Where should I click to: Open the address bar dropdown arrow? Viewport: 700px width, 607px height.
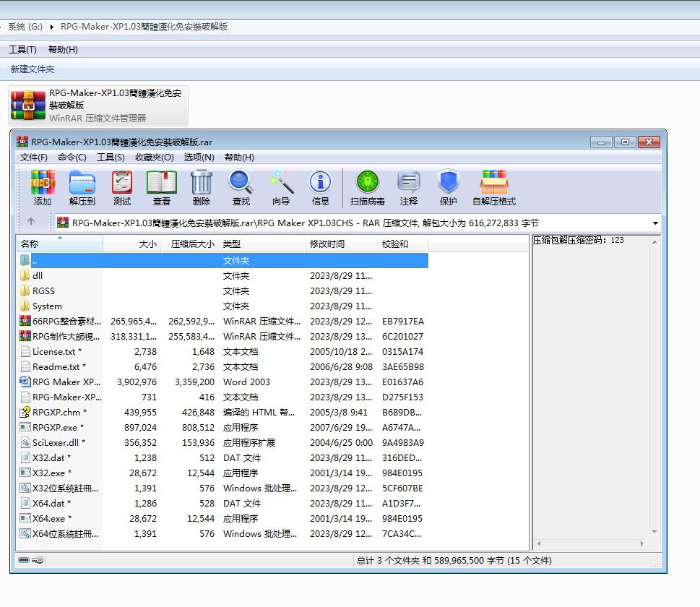click(x=655, y=223)
